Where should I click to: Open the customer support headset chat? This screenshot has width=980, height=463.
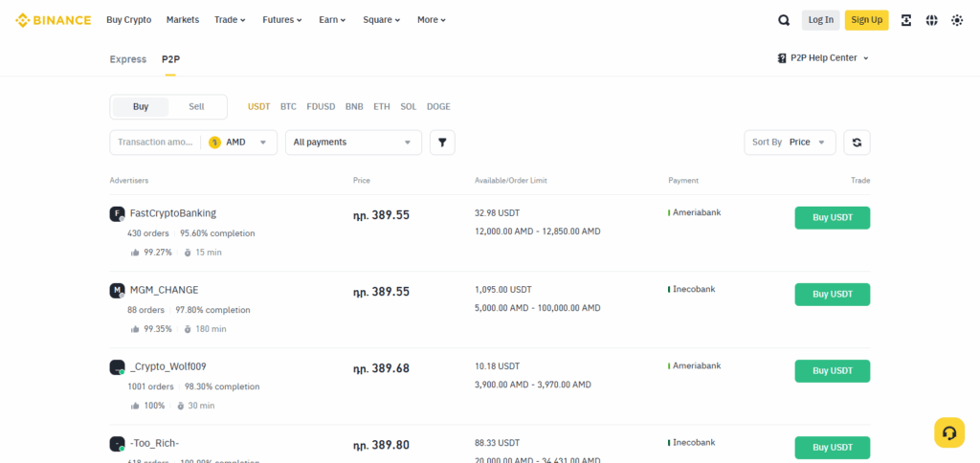[x=949, y=432]
